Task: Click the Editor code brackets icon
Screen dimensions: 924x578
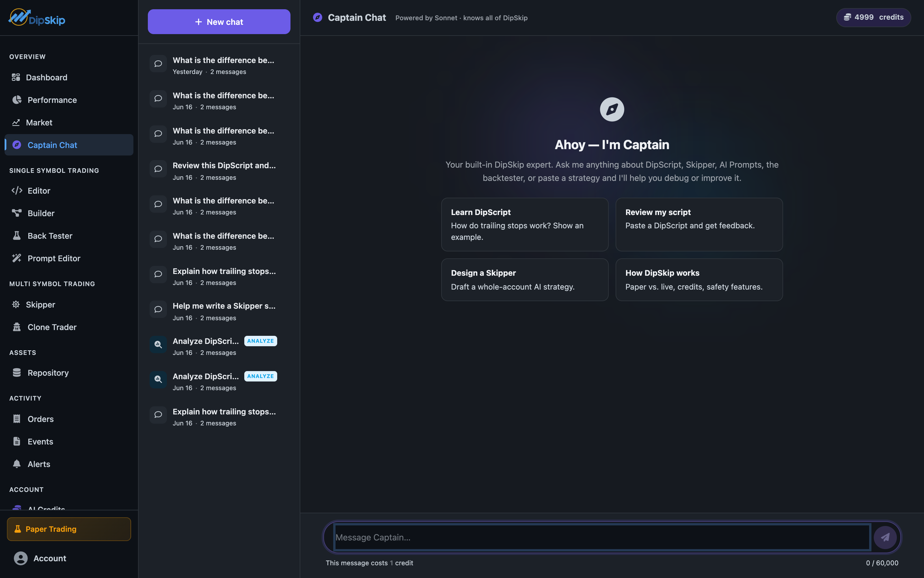Action: (17, 191)
